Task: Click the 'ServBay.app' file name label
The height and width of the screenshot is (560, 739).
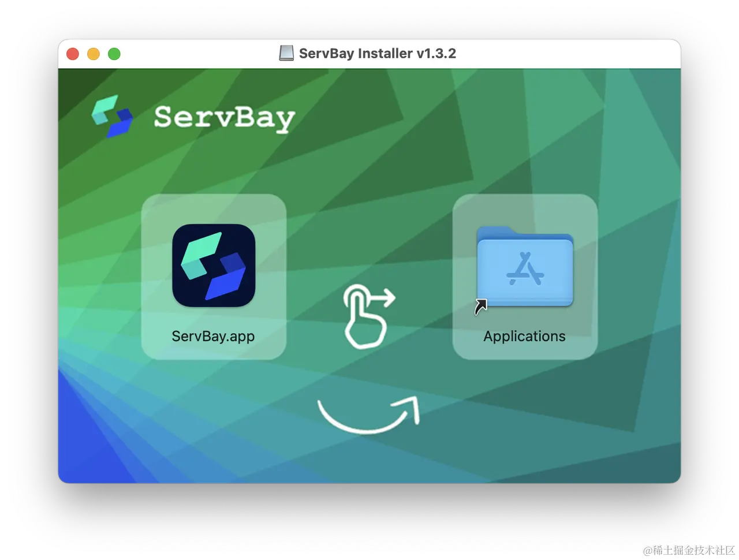Action: click(213, 337)
